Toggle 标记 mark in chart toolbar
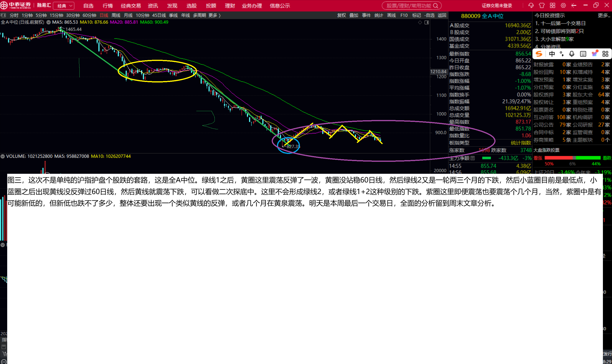612x364 pixels. [416, 16]
